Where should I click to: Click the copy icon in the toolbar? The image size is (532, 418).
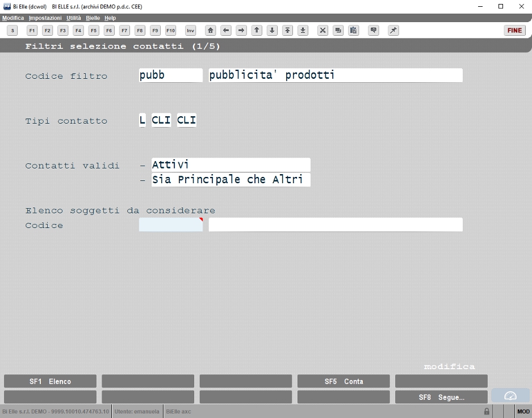[x=338, y=31]
